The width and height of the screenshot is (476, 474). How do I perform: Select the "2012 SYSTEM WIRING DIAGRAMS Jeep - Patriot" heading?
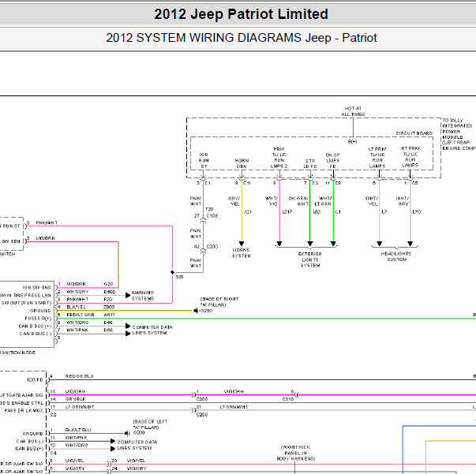click(x=242, y=38)
